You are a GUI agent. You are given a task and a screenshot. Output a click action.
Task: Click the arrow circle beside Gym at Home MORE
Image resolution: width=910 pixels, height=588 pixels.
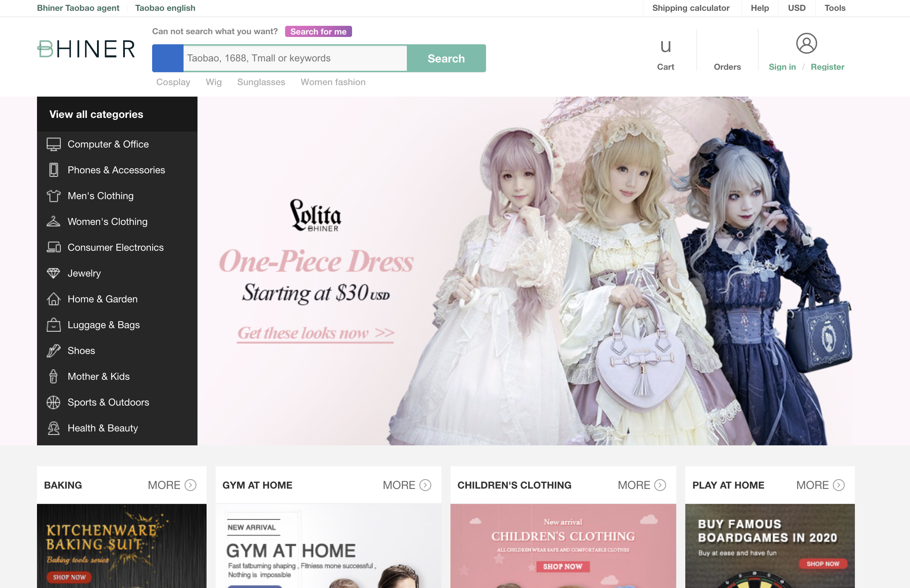coord(425,485)
